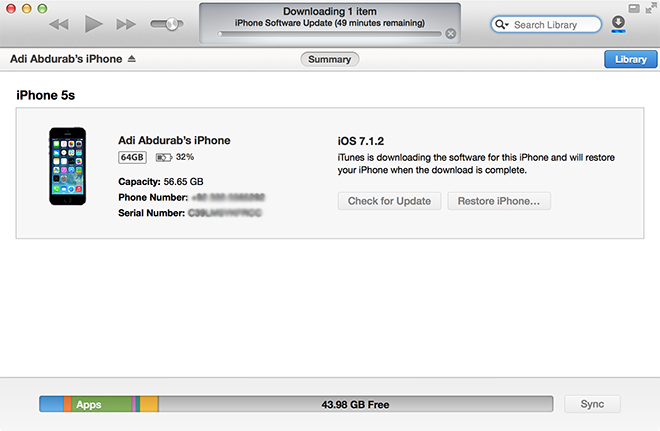Go back to the Library

(631, 59)
